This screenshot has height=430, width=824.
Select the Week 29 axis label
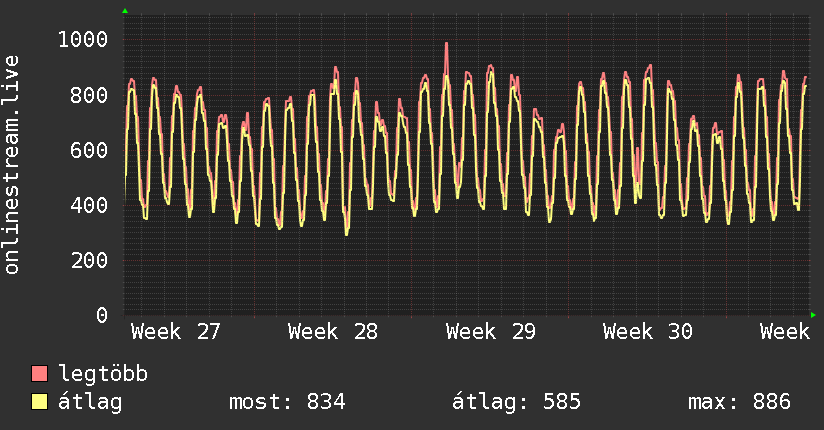pos(490,332)
